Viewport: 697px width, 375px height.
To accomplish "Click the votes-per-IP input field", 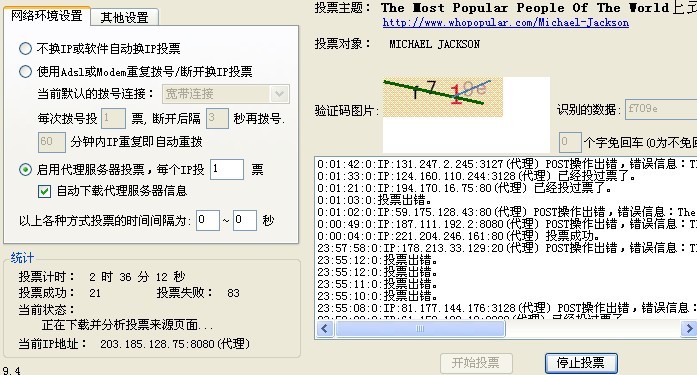I will [x=227, y=169].
